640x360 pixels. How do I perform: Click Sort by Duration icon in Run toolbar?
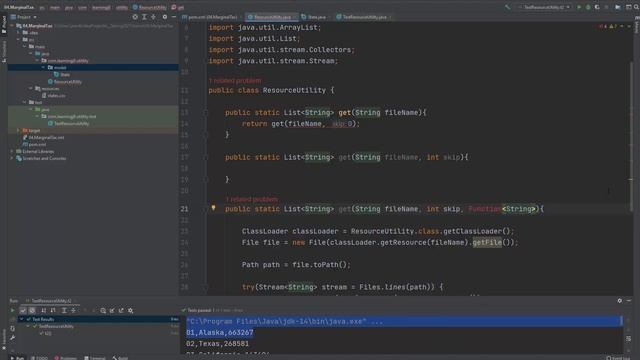[53, 311]
